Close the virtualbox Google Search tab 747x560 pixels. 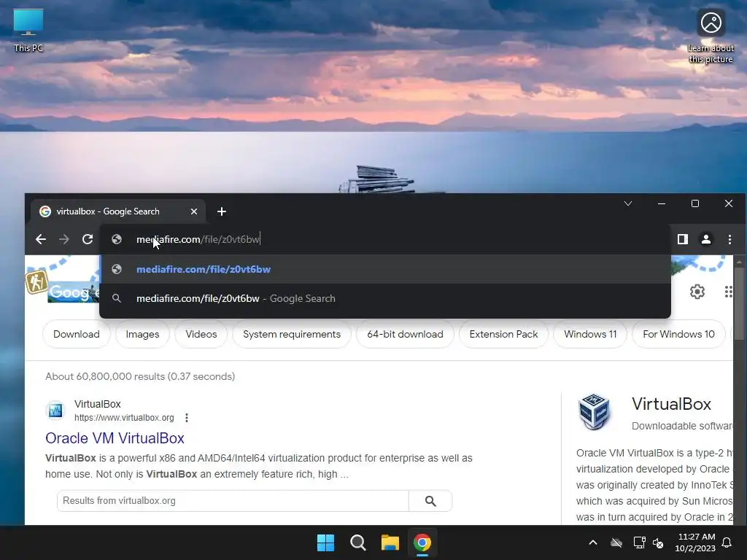coord(194,211)
